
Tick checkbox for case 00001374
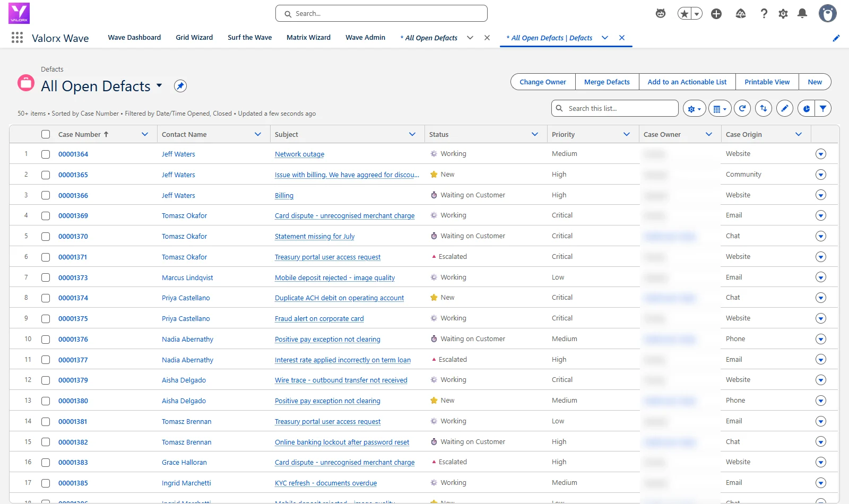46,298
